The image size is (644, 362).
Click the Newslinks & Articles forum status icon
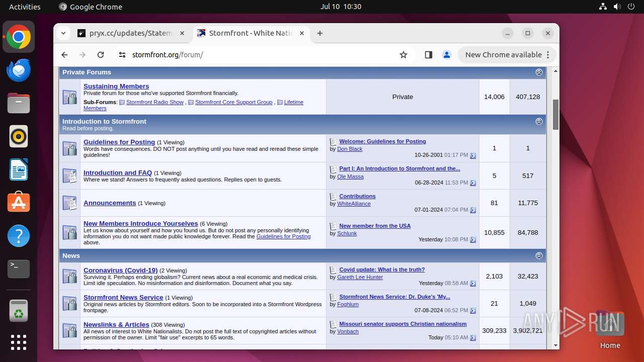point(69,331)
